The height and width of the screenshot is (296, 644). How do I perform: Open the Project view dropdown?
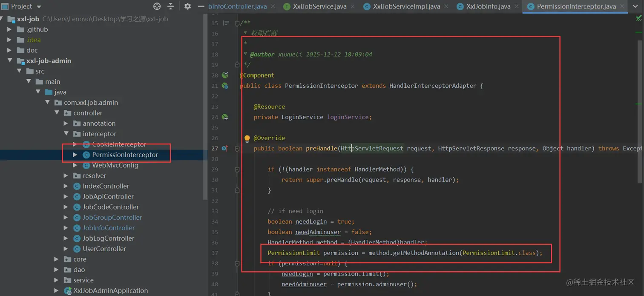click(39, 7)
